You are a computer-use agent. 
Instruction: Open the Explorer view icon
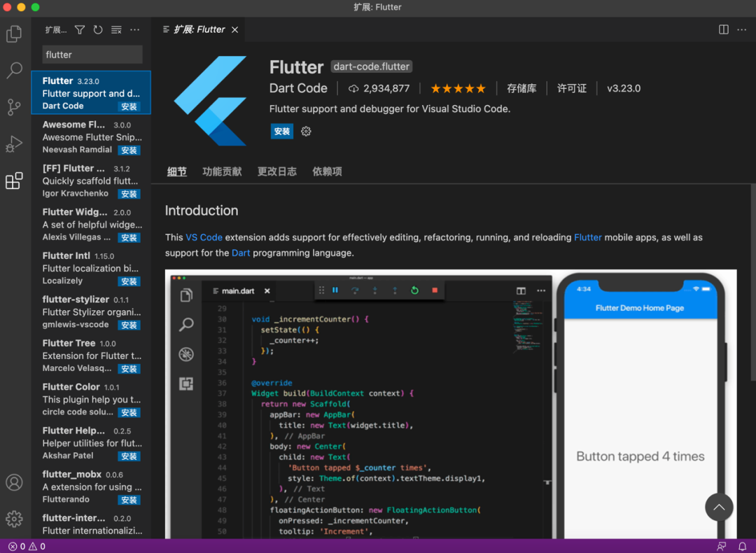14,33
